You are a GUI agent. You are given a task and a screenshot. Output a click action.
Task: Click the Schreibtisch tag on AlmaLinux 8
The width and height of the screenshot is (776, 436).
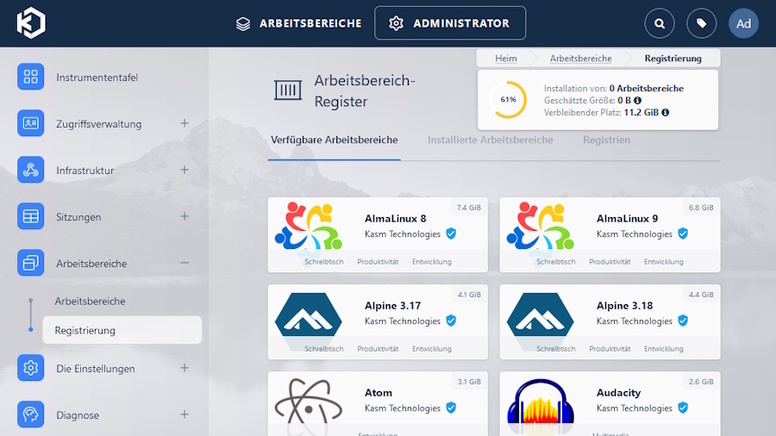click(324, 262)
